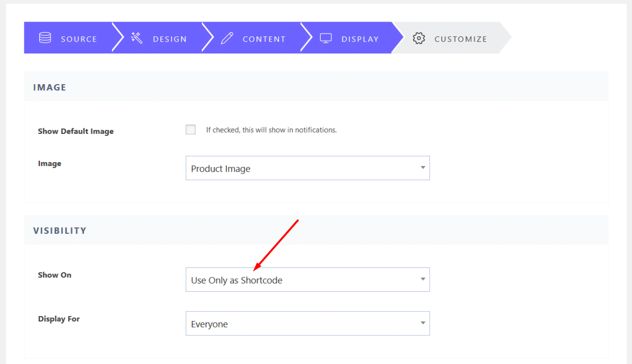The image size is (632, 364).
Task: Click the gear icon on the Customize step
Action: point(419,38)
